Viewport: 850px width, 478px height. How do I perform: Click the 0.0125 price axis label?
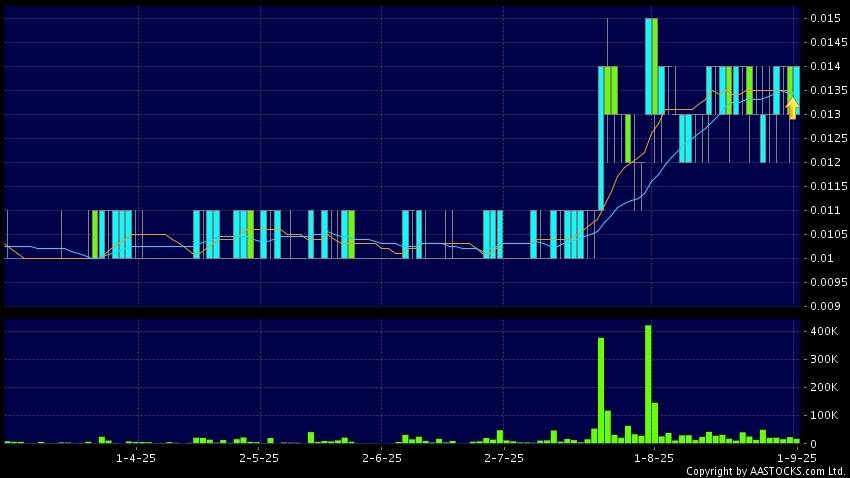[829, 138]
